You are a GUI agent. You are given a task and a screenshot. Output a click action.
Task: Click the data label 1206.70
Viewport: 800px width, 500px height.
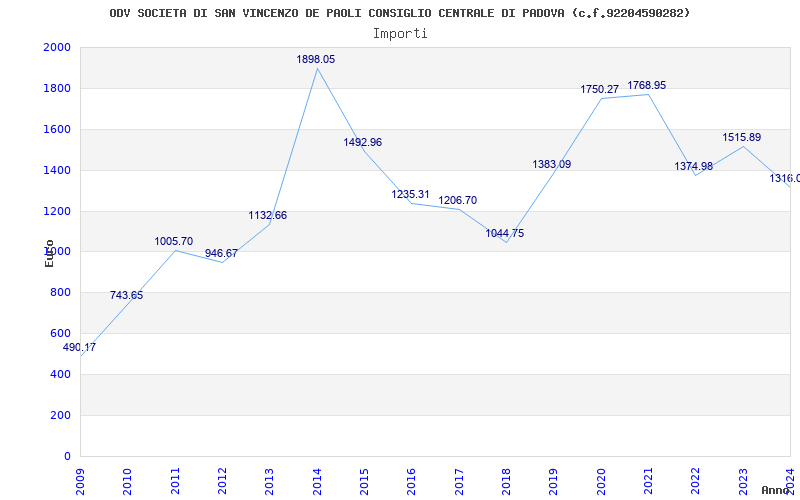458,201
